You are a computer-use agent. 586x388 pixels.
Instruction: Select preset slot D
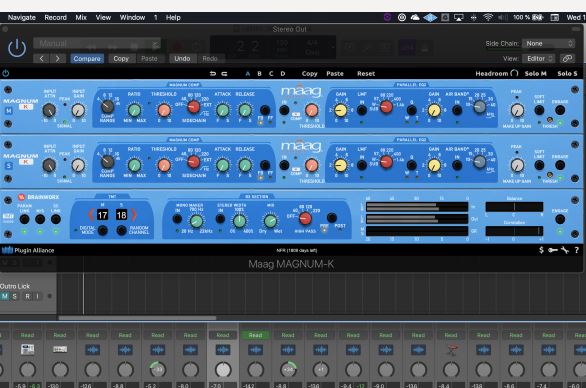coord(283,74)
